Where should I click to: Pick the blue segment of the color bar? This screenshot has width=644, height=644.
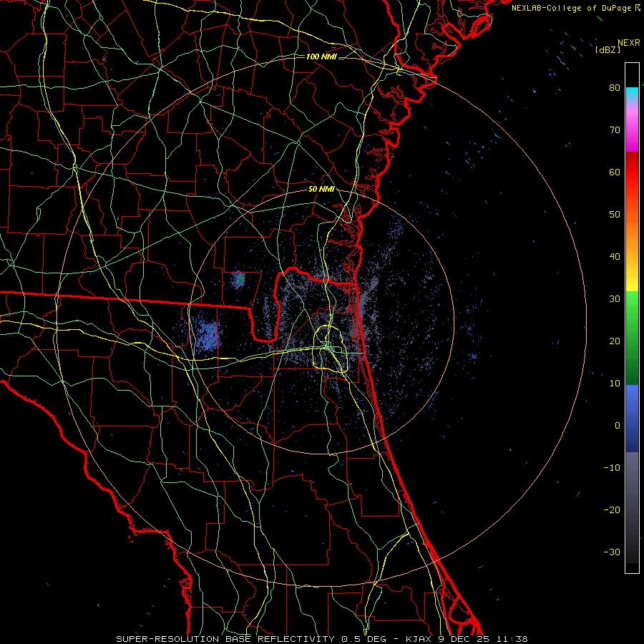[632, 419]
